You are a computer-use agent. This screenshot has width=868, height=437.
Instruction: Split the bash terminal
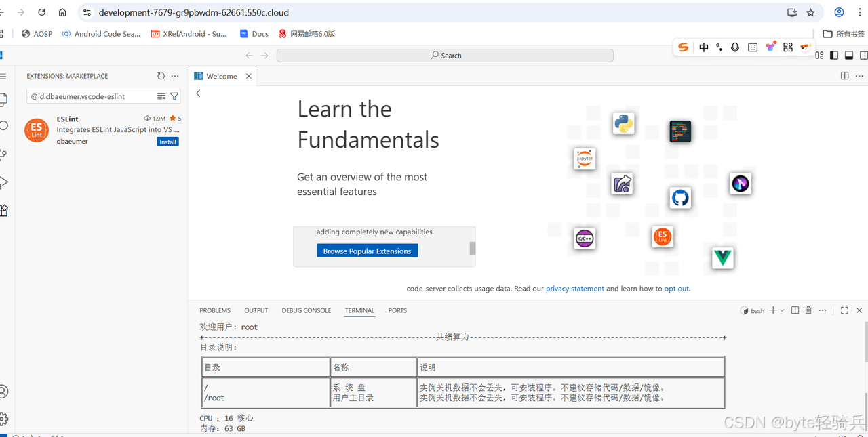click(x=795, y=310)
